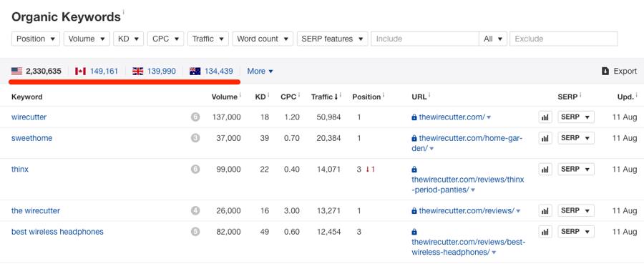The image size is (644, 264).
Task: Switch to Australia results 134,439
Action: 211,72
